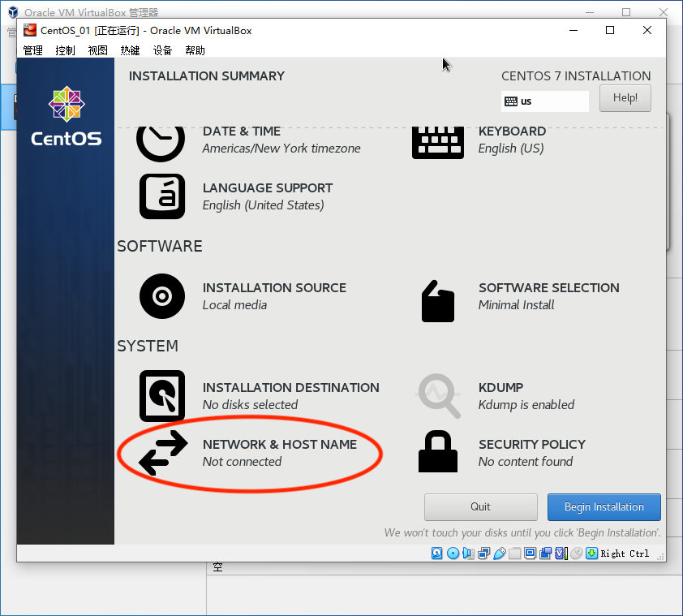Click hard disk activity status icon
Viewport: 683px width, 616px height.
[437, 554]
